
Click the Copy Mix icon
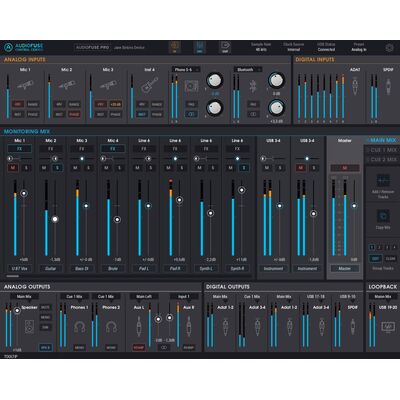point(383,216)
